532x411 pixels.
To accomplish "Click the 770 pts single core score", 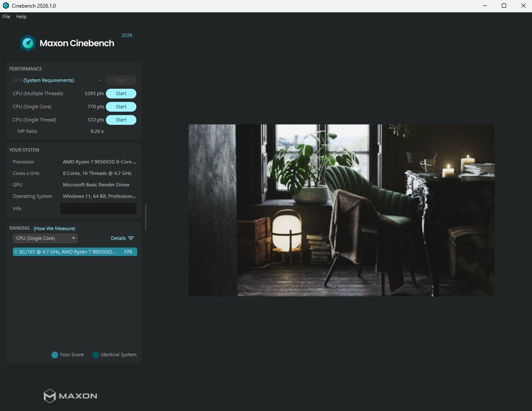I will point(96,107).
